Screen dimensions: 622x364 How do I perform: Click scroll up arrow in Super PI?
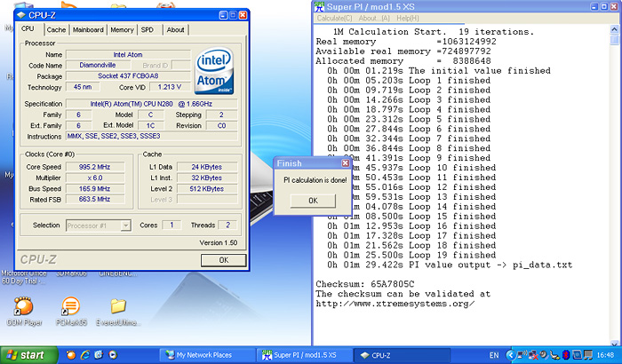615,29
